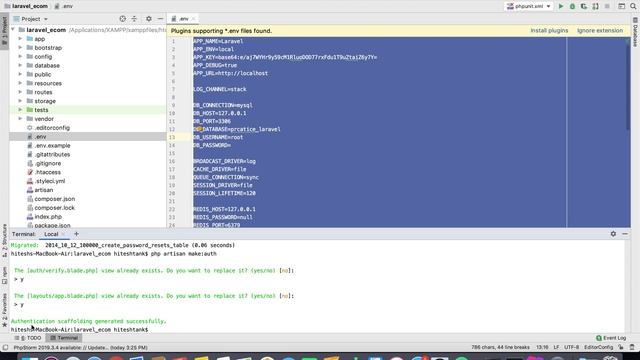This screenshot has width=640, height=360.
Task: Click the 13:16 cursor position in status bar
Action: (542, 347)
